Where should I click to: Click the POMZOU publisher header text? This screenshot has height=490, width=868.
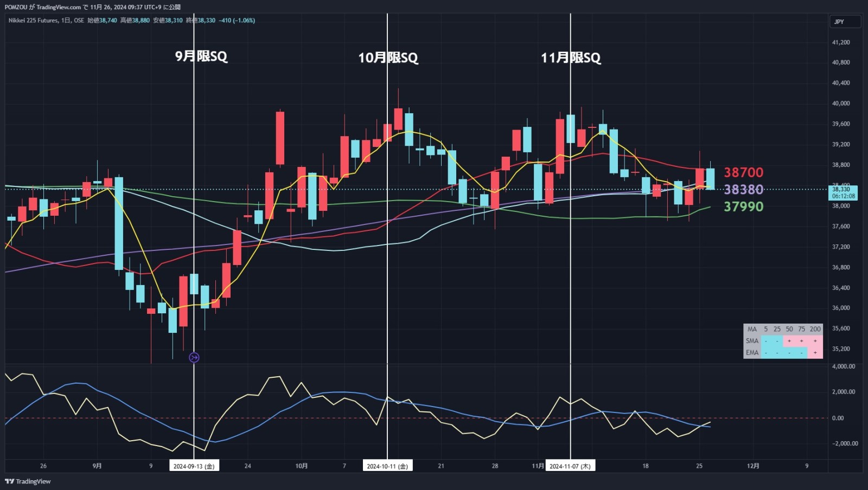93,7
